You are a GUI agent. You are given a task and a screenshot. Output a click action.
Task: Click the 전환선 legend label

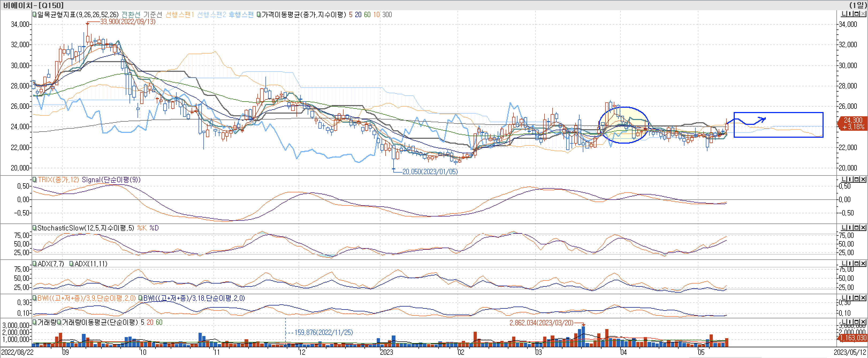click(131, 14)
